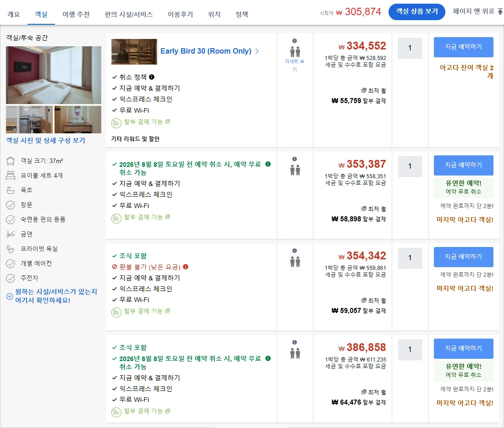
Task: Open the main room photo with the red wall
Action: pyautogui.click(x=53, y=75)
